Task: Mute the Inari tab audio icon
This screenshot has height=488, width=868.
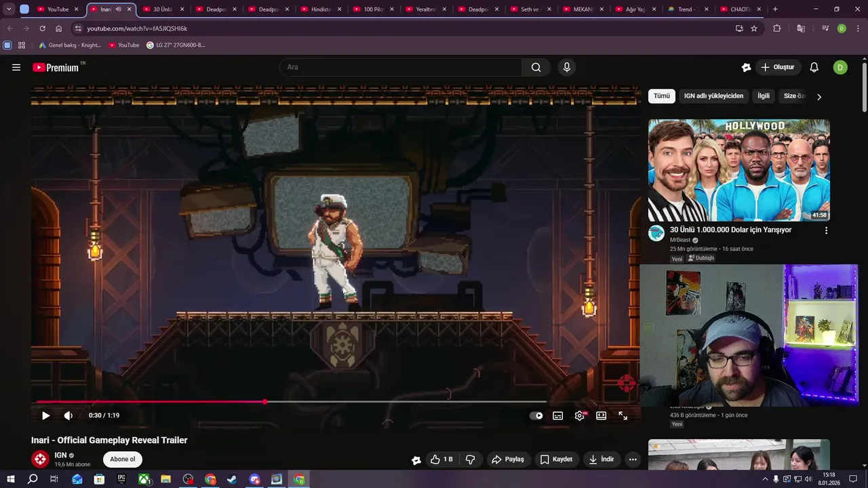Action: [118, 9]
